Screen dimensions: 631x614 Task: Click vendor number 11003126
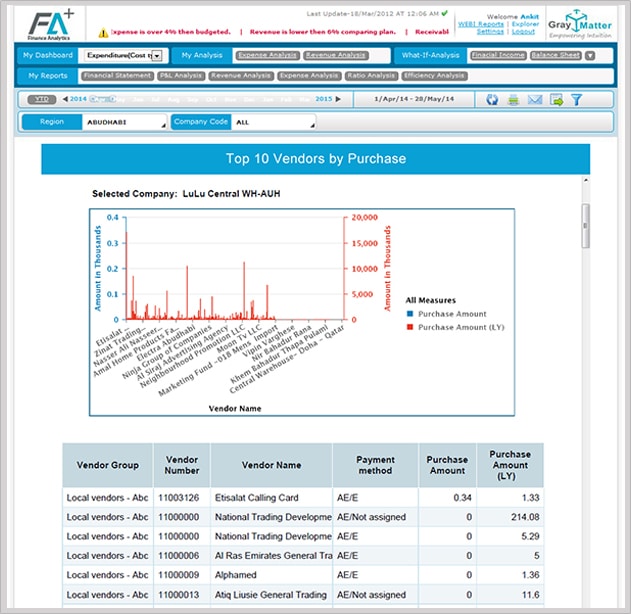pos(179,498)
